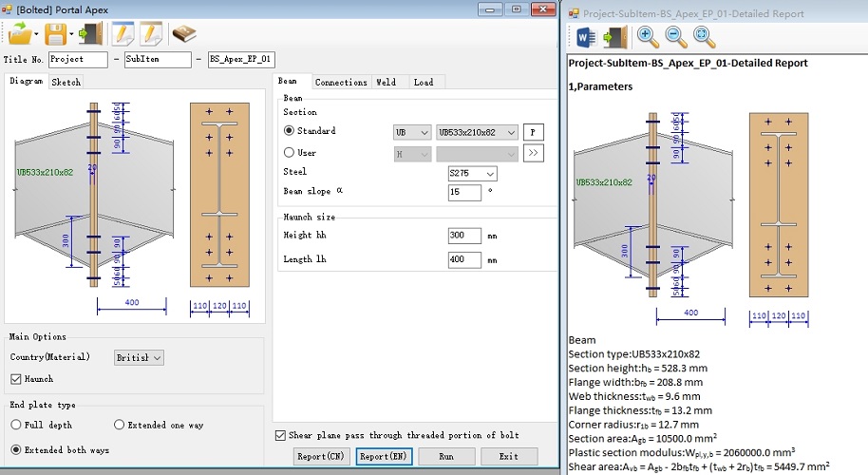Edit the SubItem title field
Image resolution: width=868 pixels, height=475 pixels.
click(x=158, y=59)
